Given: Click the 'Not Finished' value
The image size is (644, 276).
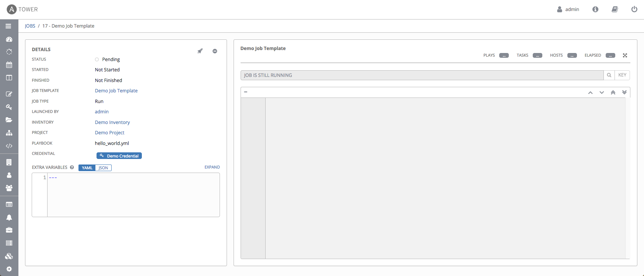Looking at the screenshot, I should pos(108,81).
